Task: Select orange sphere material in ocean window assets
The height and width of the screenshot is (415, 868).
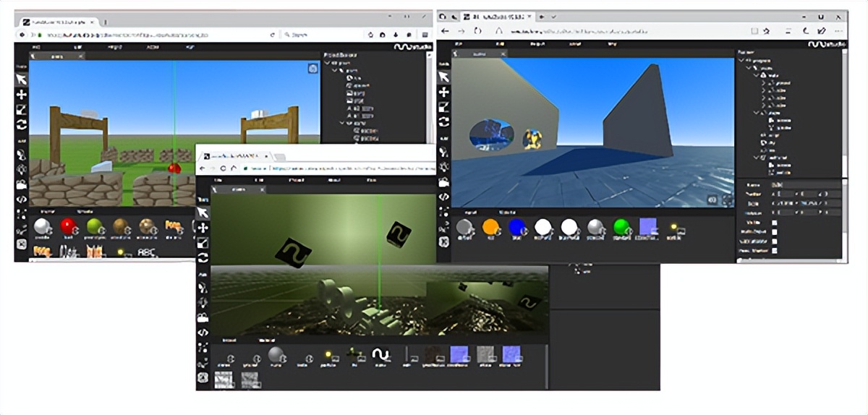Action: 491,228
